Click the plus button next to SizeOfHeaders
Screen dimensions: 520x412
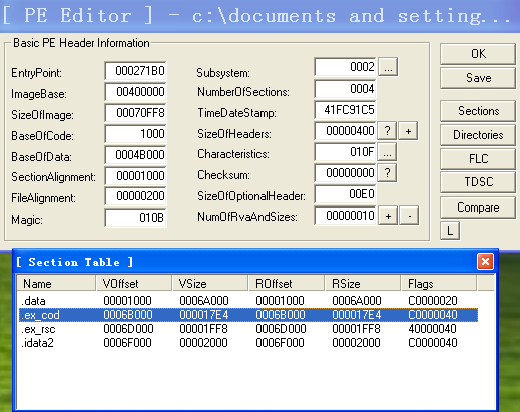[408, 131]
